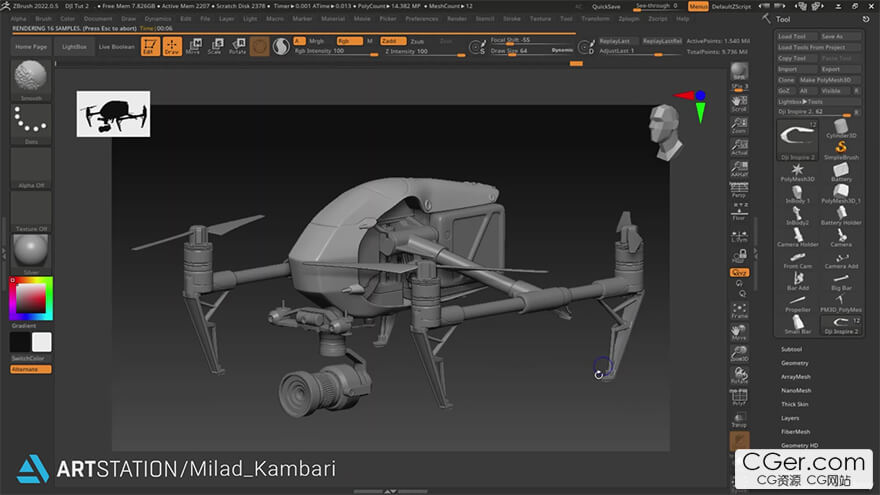Screen dimensions: 880x495
Task: Open the Texture Off selector
Action: click(x=31, y=211)
